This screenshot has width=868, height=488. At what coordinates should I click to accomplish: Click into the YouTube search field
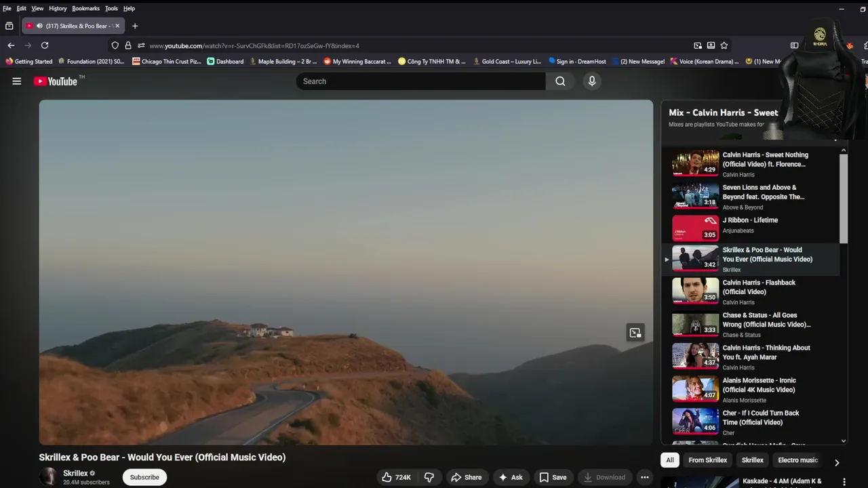[420, 81]
